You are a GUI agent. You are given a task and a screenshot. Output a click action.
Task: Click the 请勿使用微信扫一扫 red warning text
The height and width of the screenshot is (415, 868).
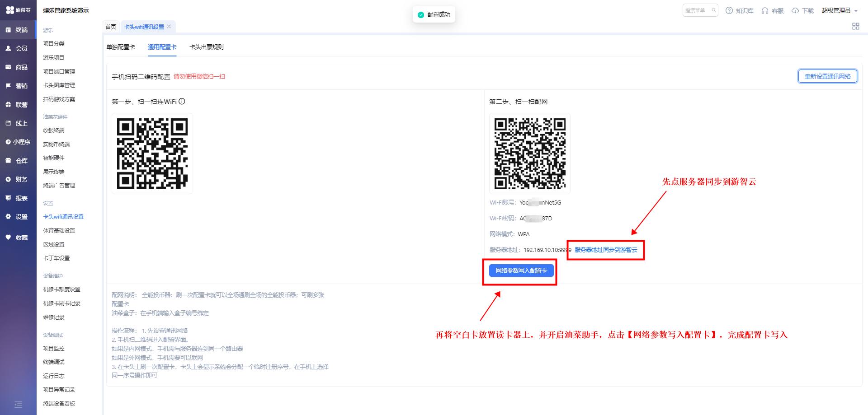coord(199,77)
